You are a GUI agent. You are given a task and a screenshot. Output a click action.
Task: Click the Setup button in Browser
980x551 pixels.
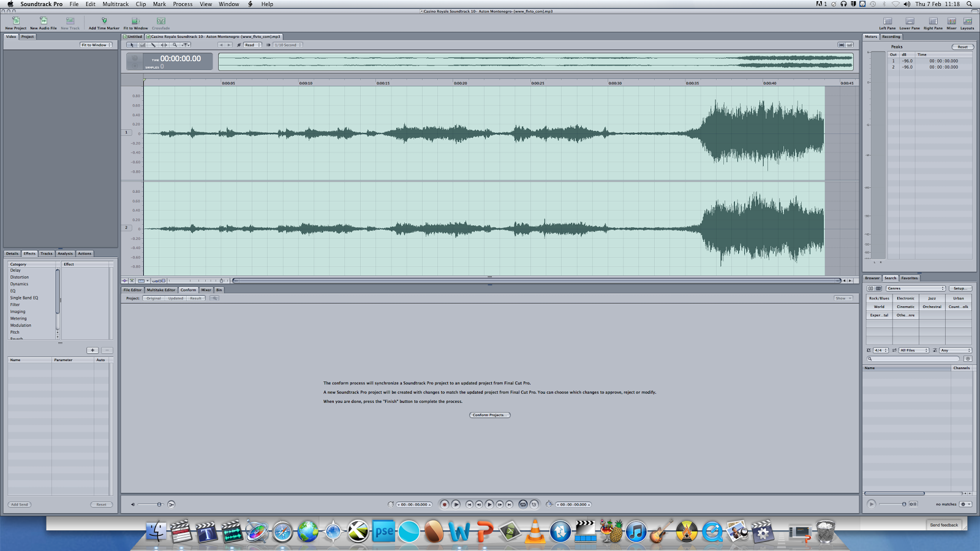click(x=960, y=288)
